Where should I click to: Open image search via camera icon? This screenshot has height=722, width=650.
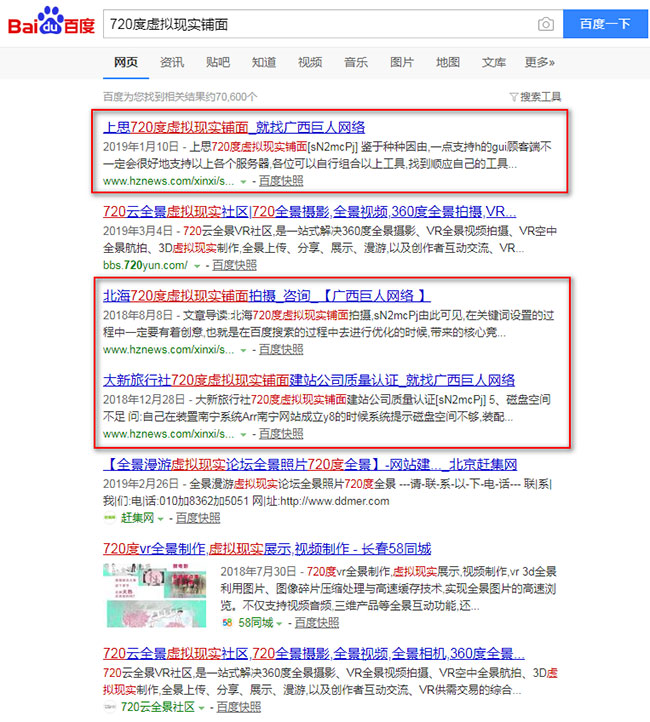click(546, 24)
